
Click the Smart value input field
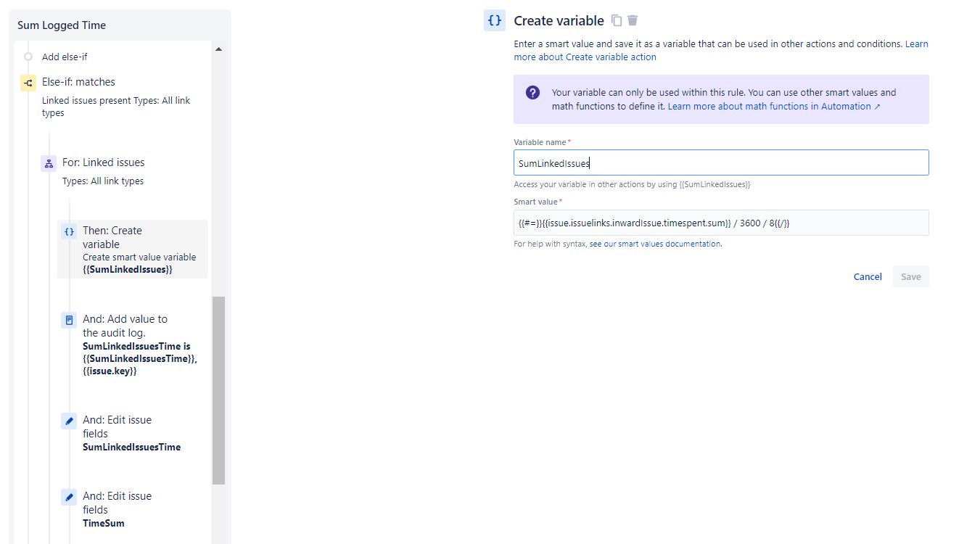tap(721, 223)
